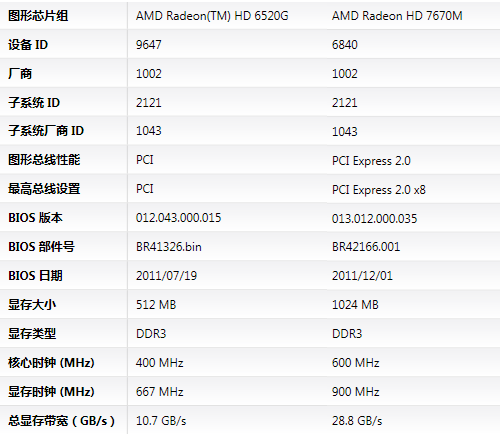Click BIOS version 013.012.000.035

point(374,219)
